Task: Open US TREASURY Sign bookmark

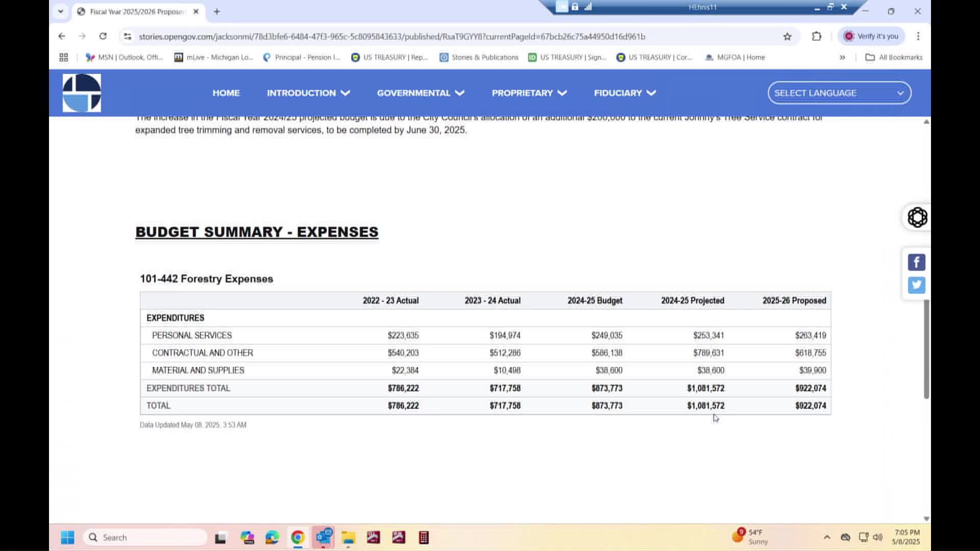Action: tap(567, 57)
